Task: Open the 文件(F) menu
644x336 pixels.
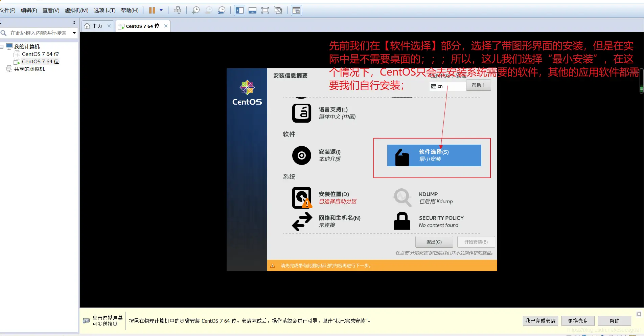Action: click(7, 10)
